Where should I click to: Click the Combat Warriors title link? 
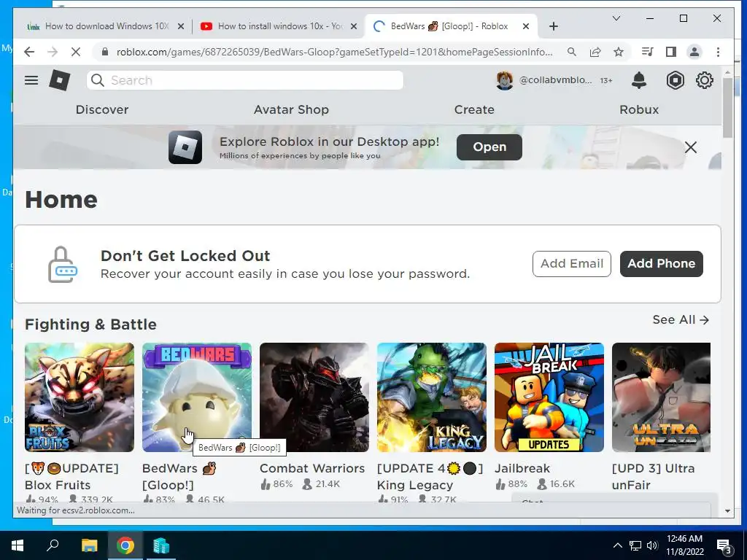312,469
